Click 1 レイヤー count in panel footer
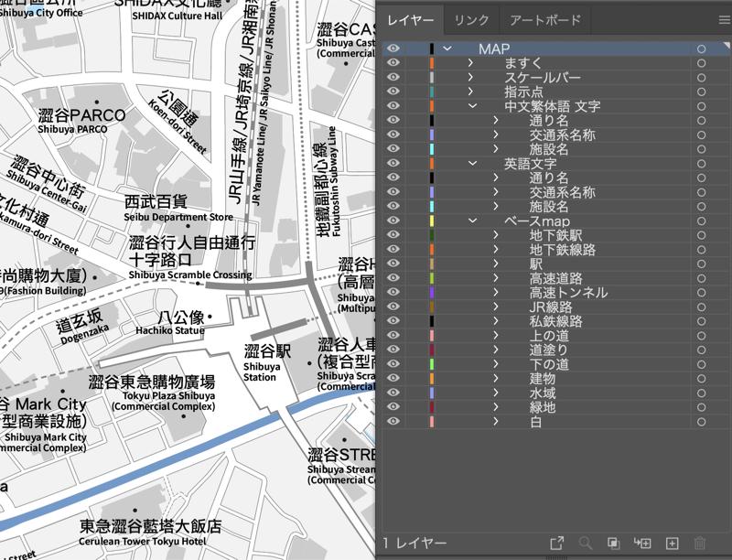732x560 pixels. tap(414, 543)
